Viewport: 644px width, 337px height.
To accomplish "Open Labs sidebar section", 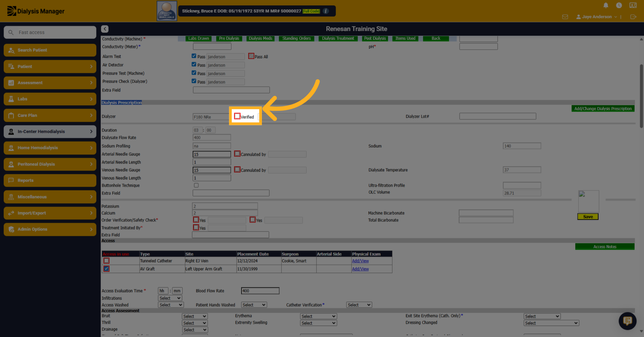I will (50, 99).
